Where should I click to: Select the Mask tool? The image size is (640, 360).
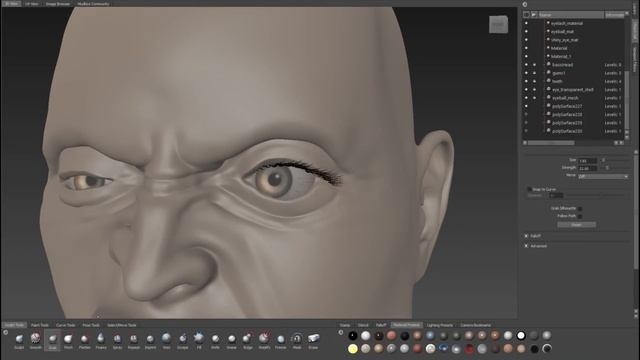click(x=297, y=340)
